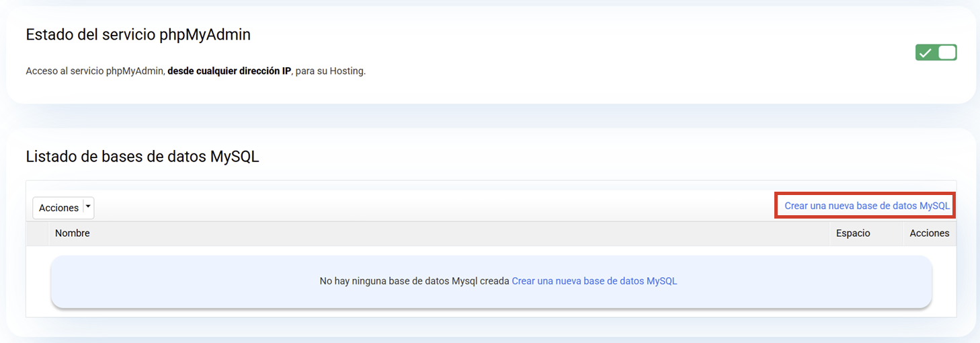Click the word Hosting in the description
Viewport: 980px width, 343px height.
(x=346, y=71)
